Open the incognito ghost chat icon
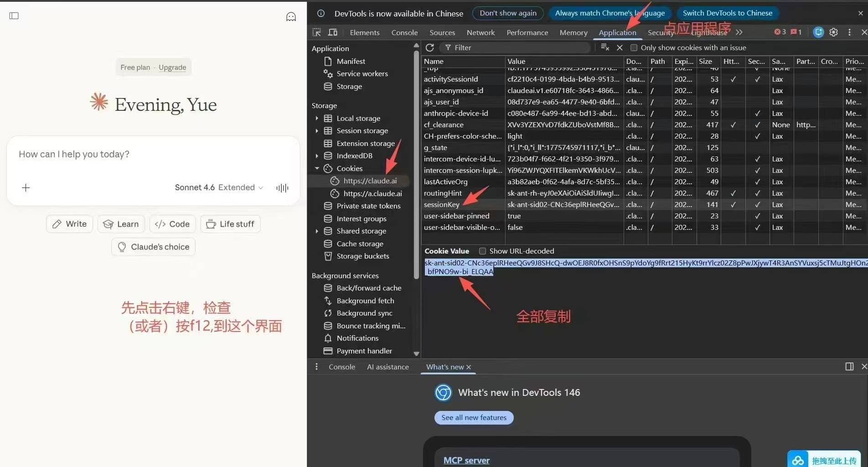 (x=291, y=17)
